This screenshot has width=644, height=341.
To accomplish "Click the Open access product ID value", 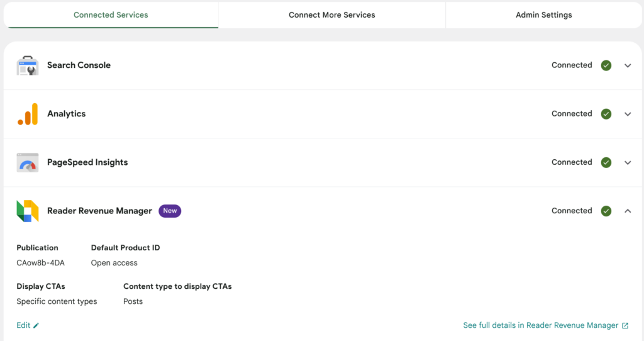I will [114, 263].
